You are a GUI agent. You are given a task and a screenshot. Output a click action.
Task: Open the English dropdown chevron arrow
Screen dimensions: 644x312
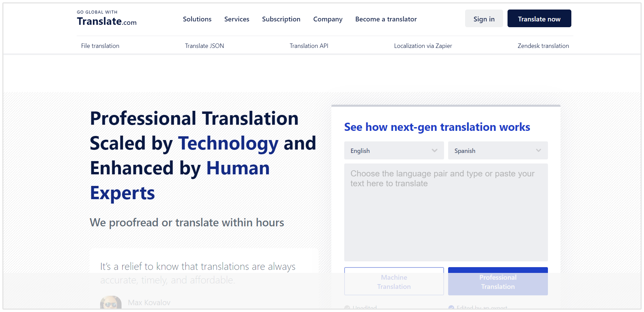point(435,150)
